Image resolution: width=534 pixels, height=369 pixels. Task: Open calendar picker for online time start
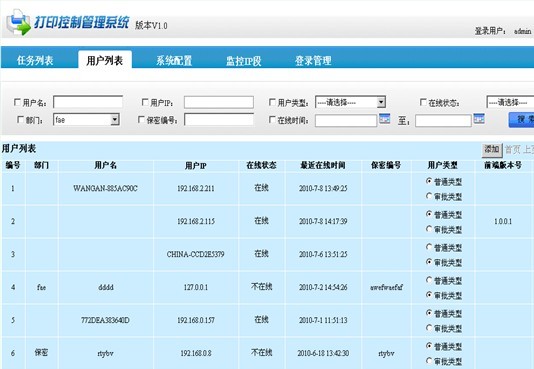pyautogui.click(x=384, y=119)
